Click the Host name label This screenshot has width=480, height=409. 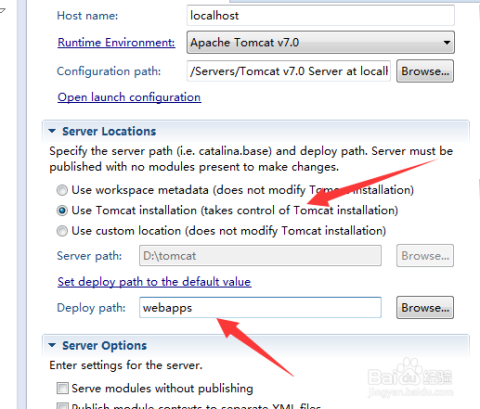click(x=87, y=16)
